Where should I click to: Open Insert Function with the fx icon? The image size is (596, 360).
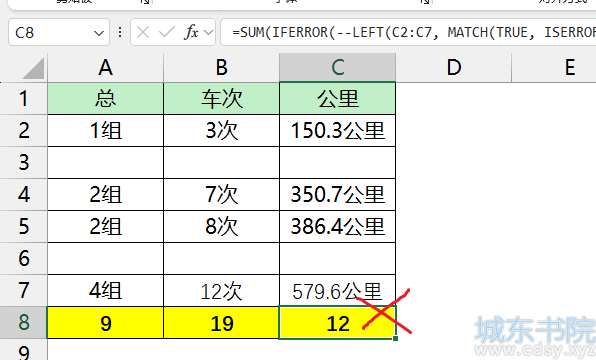point(191,32)
